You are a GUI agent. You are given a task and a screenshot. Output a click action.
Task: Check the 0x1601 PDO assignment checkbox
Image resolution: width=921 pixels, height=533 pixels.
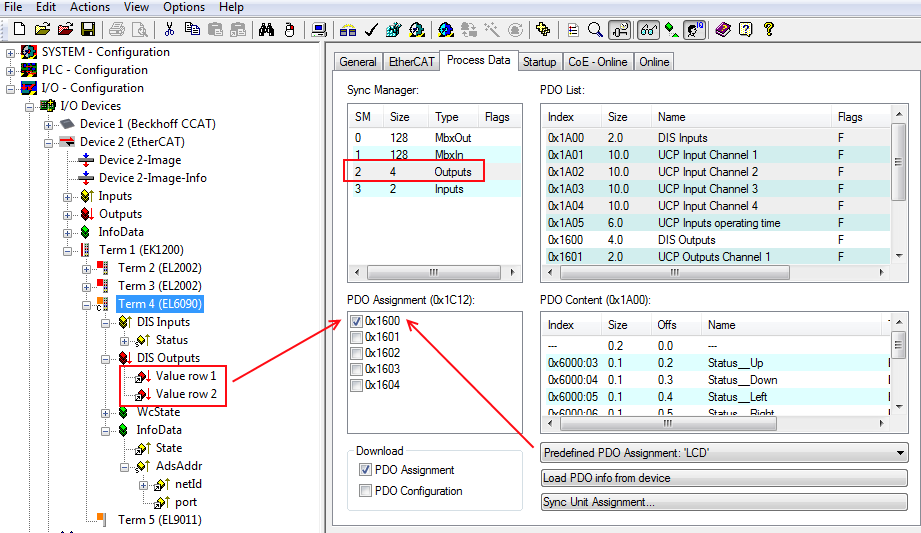tap(356, 337)
